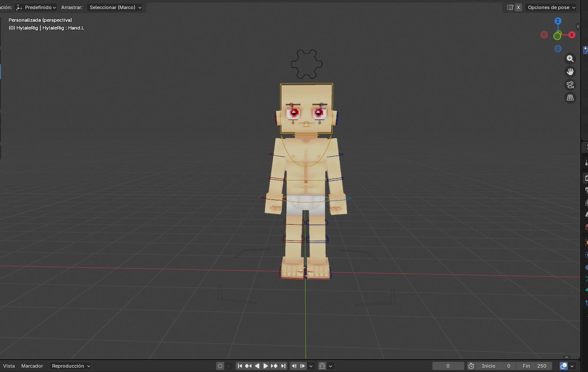This screenshot has width=588, height=372.
Task: Click the hand pan view button
Action: point(570,72)
